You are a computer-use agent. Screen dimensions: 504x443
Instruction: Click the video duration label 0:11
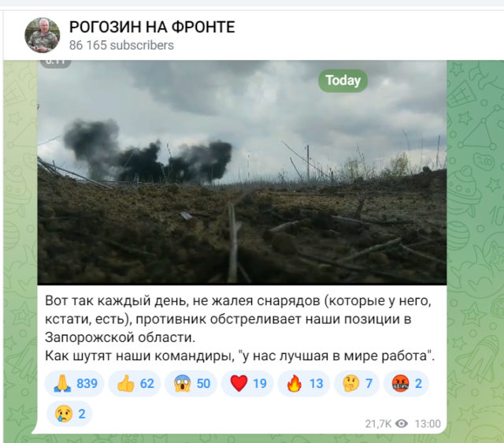pos(55,63)
